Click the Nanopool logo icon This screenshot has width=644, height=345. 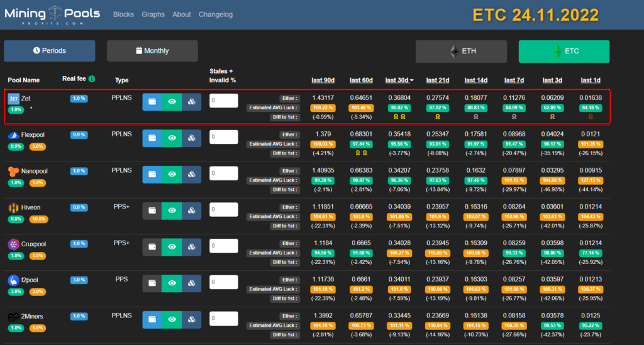(13, 171)
